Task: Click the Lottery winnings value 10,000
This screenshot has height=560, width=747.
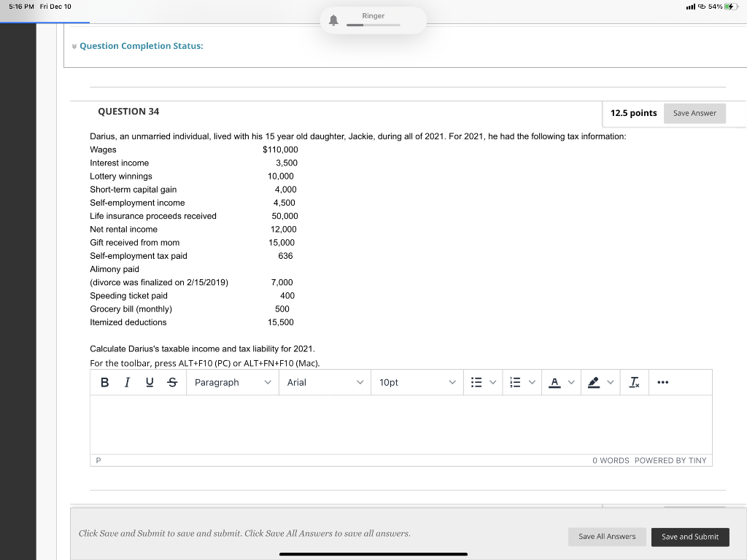Action: click(x=281, y=176)
